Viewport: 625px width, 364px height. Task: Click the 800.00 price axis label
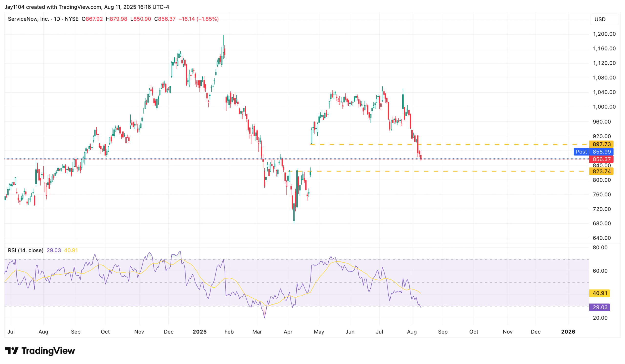pyautogui.click(x=602, y=180)
